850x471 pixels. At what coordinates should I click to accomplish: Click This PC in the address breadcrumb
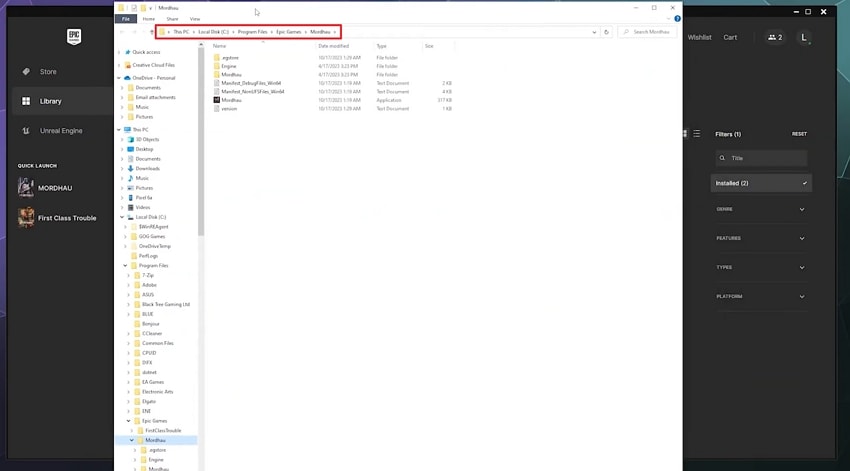tap(181, 32)
